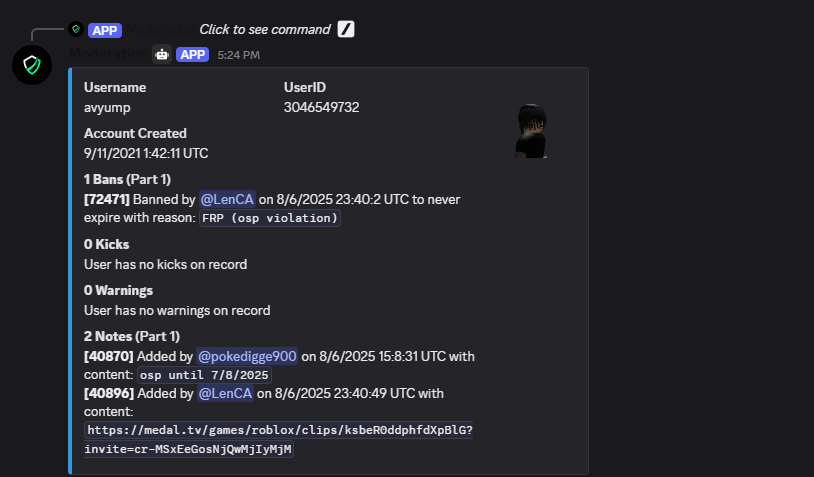The height and width of the screenshot is (477, 814).
Task: Click 'Click to see command' text
Action: tap(265, 30)
